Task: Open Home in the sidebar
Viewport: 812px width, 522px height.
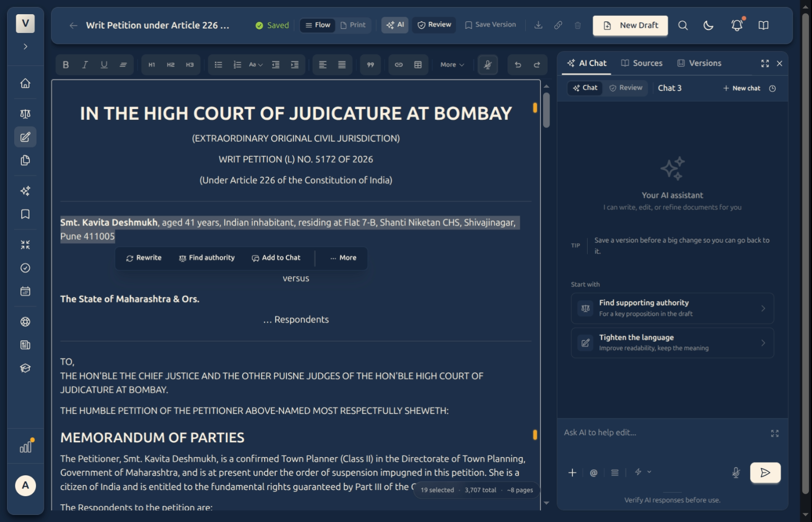Action: [x=25, y=83]
